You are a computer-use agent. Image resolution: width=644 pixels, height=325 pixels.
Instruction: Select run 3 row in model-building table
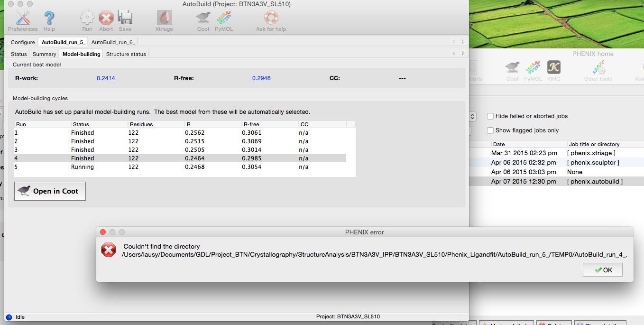click(180, 150)
